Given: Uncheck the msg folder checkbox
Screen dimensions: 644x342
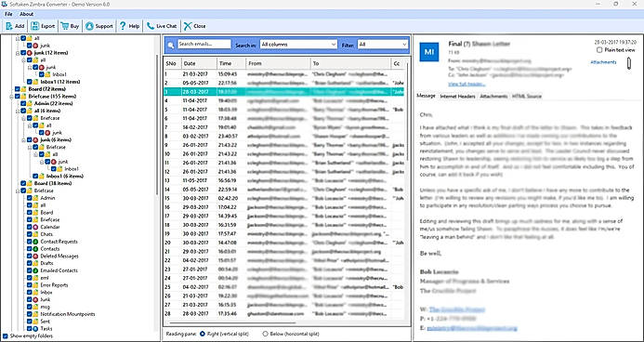Looking at the screenshot, I should [x=30, y=307].
